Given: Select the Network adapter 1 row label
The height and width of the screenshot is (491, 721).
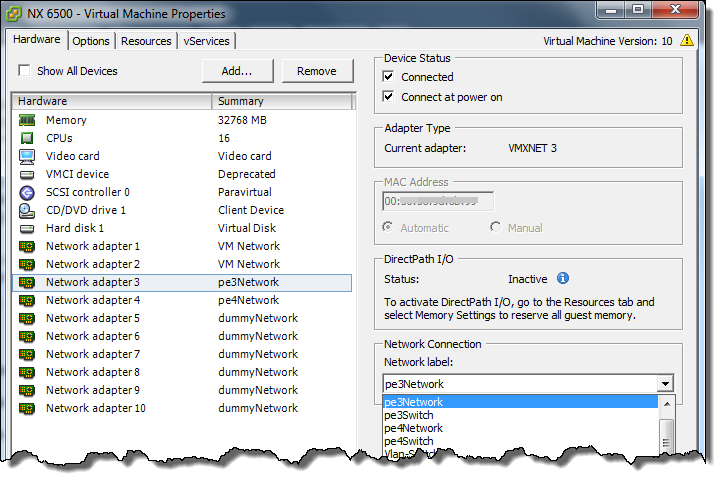Looking at the screenshot, I should point(92,246).
